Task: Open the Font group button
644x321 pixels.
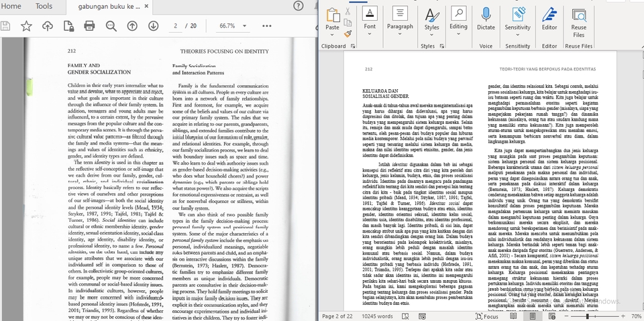Action: click(x=370, y=13)
